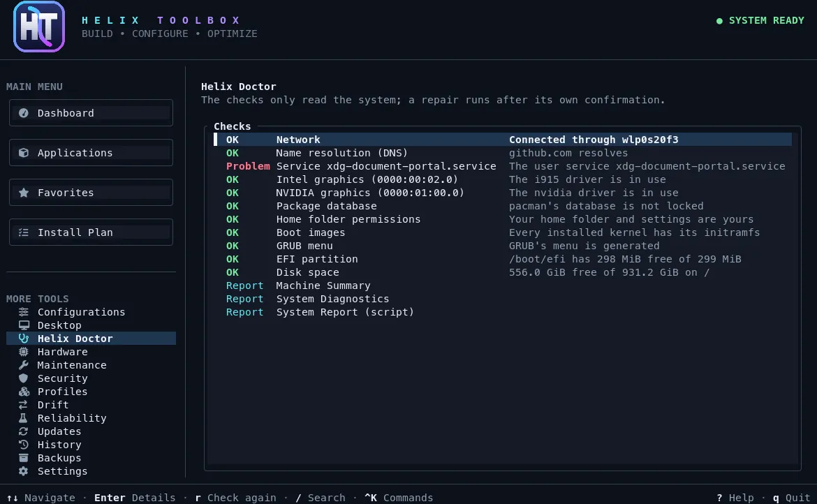The width and height of the screenshot is (817, 504).
Task: Click the Favorites star icon
Action: tap(24, 193)
